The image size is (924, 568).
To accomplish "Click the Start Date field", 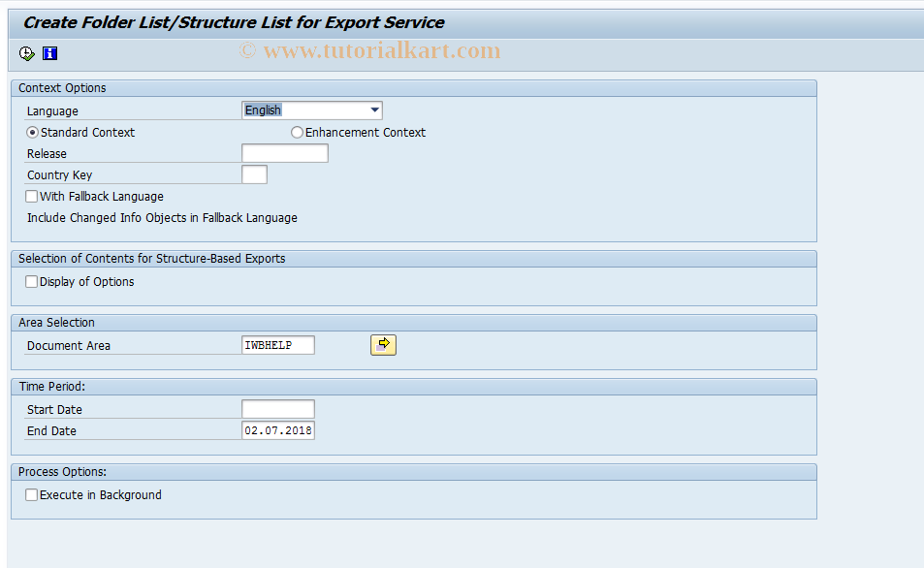I will pyautogui.click(x=277, y=408).
